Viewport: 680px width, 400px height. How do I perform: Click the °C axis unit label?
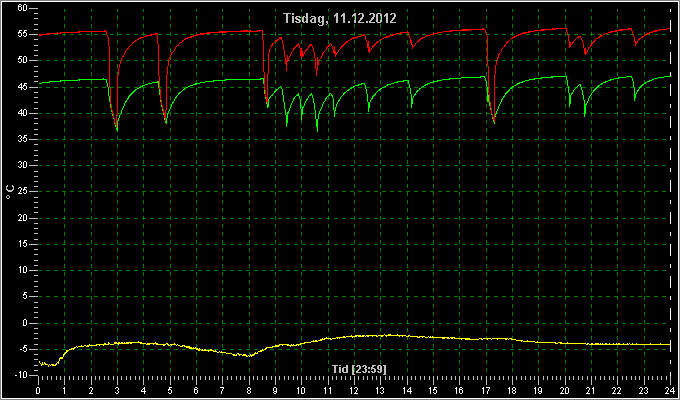point(10,191)
